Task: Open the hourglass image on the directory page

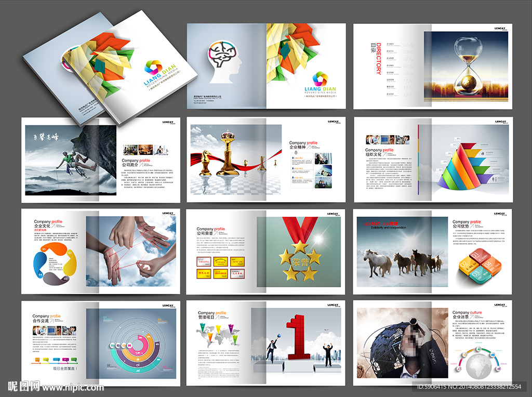Action: pyautogui.click(x=468, y=67)
